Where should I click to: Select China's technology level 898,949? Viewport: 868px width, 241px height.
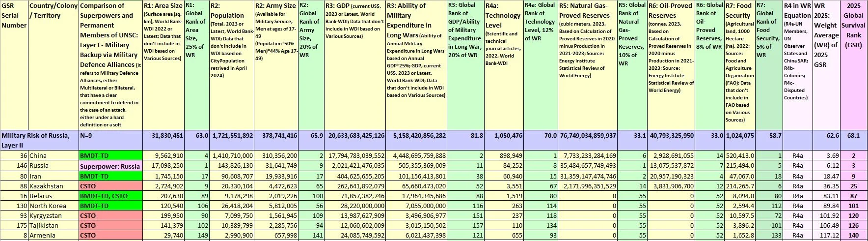tap(504, 156)
